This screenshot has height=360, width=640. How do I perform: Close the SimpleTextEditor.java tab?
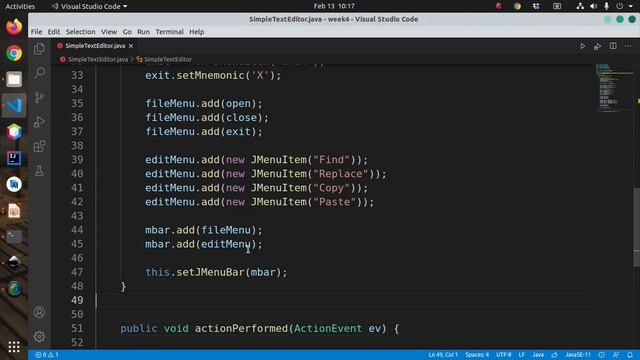pos(131,46)
